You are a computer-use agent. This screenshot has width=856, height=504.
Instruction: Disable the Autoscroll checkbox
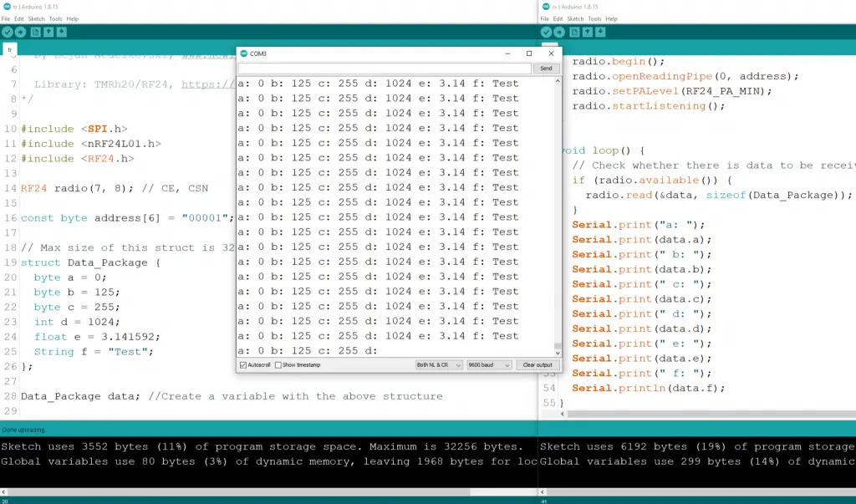(x=243, y=365)
